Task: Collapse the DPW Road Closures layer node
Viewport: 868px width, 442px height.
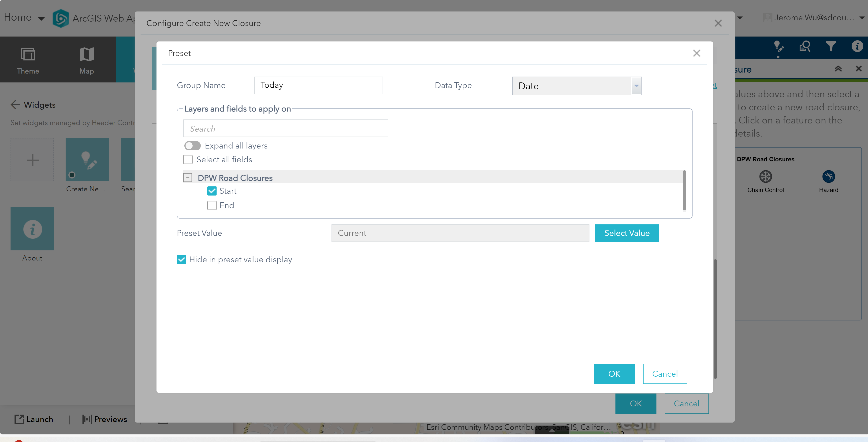Action: (188, 178)
